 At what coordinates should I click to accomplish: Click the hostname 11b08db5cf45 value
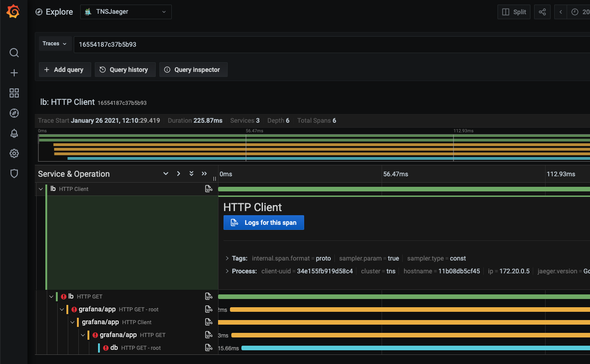click(459, 271)
